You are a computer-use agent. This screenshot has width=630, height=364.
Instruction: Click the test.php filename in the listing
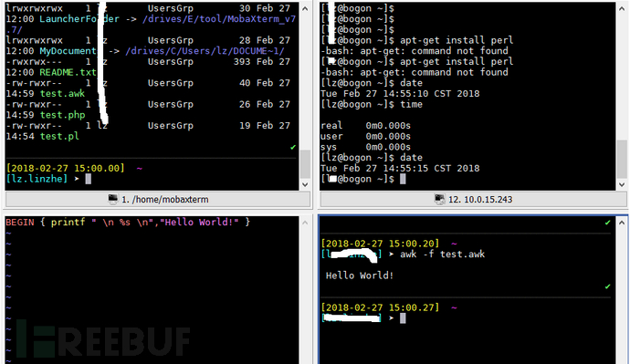(x=62, y=115)
